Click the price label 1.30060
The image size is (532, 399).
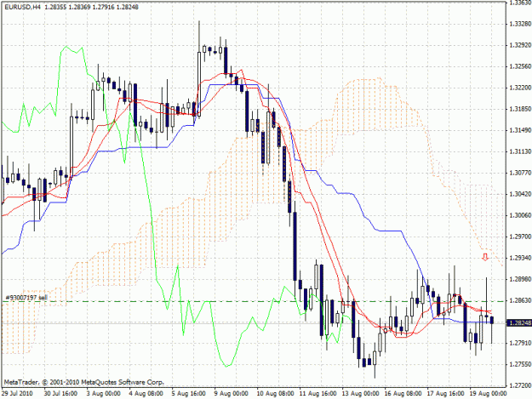(x=520, y=215)
